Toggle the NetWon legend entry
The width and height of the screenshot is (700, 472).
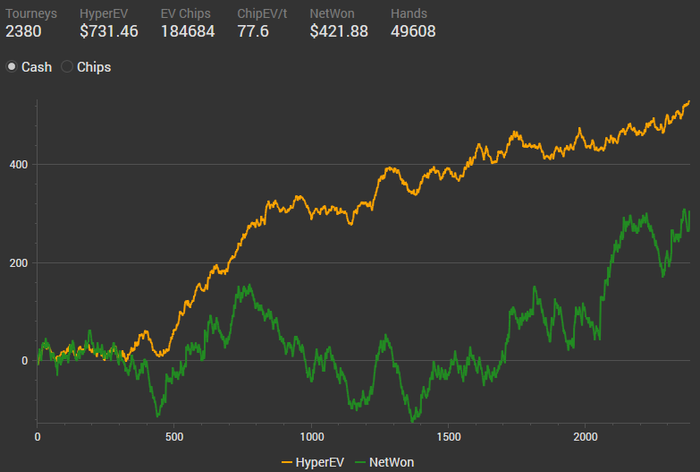tap(384, 462)
